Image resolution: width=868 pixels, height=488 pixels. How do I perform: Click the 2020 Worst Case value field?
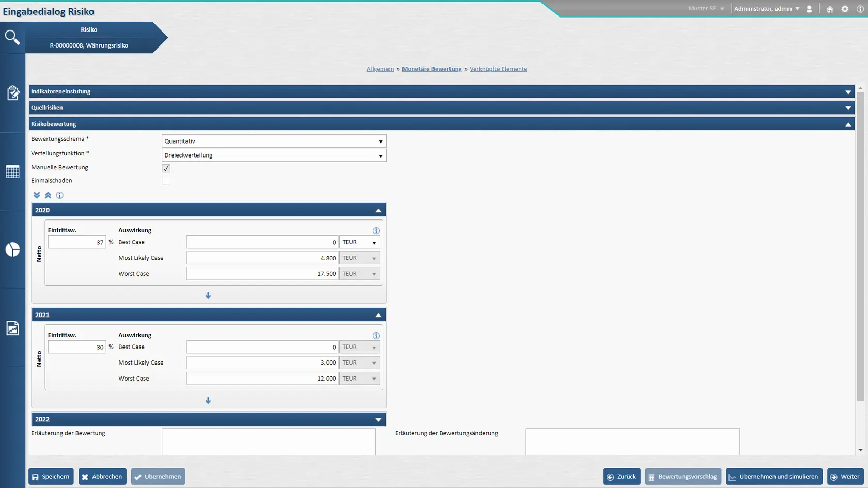(262, 274)
